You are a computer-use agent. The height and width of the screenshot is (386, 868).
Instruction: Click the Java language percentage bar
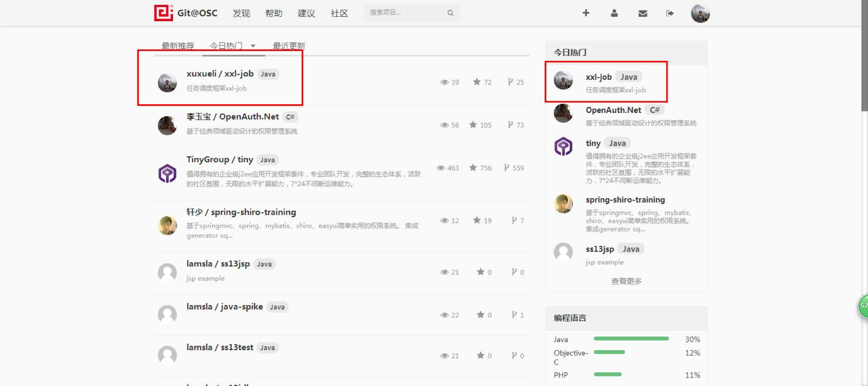[x=631, y=339]
